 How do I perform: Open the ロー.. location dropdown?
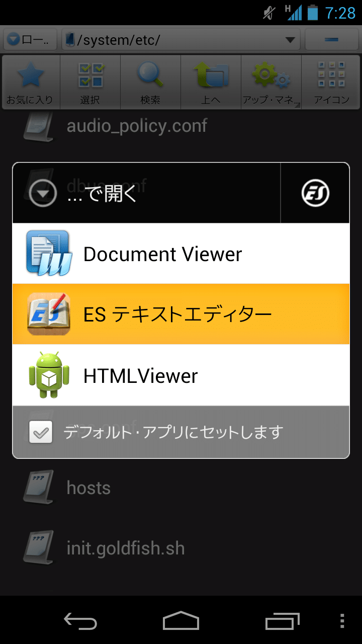point(31,40)
